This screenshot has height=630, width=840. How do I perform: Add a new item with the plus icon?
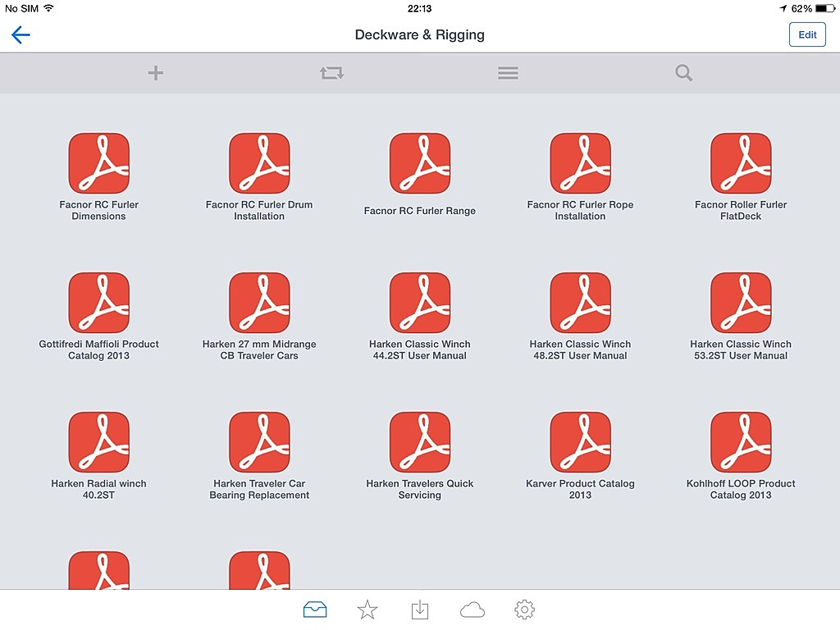pyautogui.click(x=155, y=73)
